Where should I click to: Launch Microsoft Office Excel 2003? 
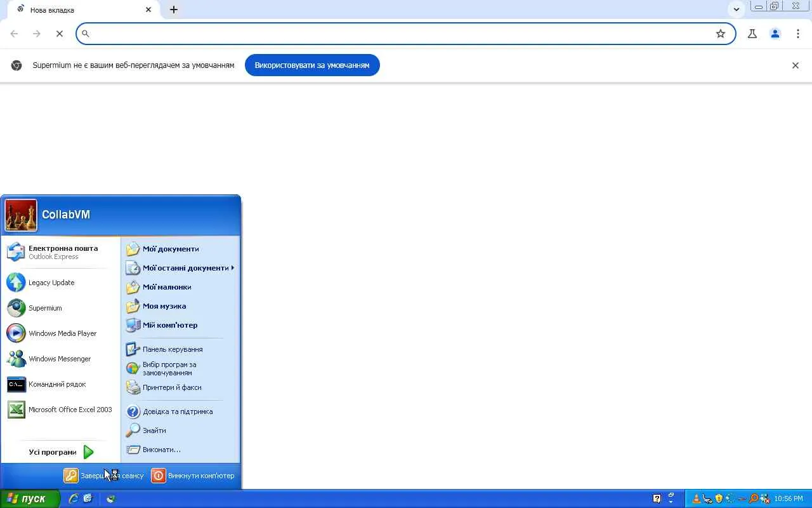point(60,410)
